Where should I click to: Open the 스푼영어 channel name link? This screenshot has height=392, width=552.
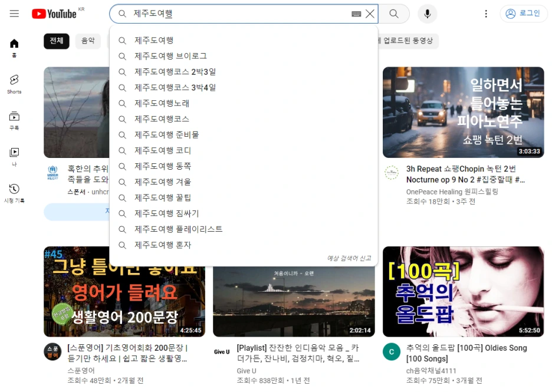click(81, 371)
